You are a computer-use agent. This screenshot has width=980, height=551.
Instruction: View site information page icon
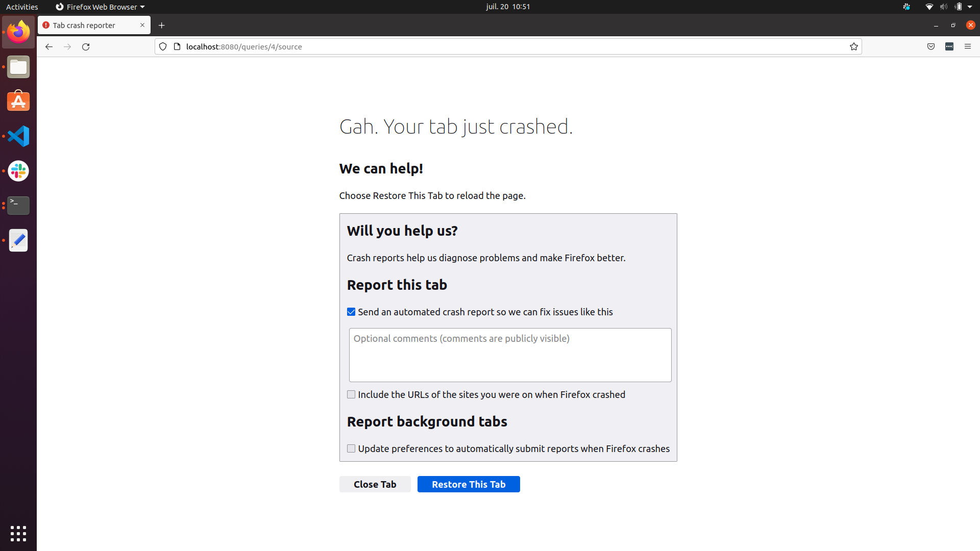click(177, 46)
